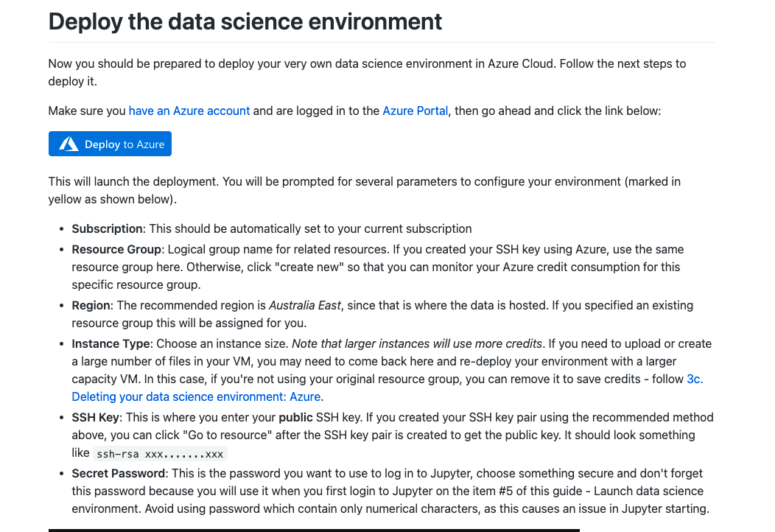Click the ssh-rsa code snippet
This screenshot has width=775, height=532.
coord(160,453)
